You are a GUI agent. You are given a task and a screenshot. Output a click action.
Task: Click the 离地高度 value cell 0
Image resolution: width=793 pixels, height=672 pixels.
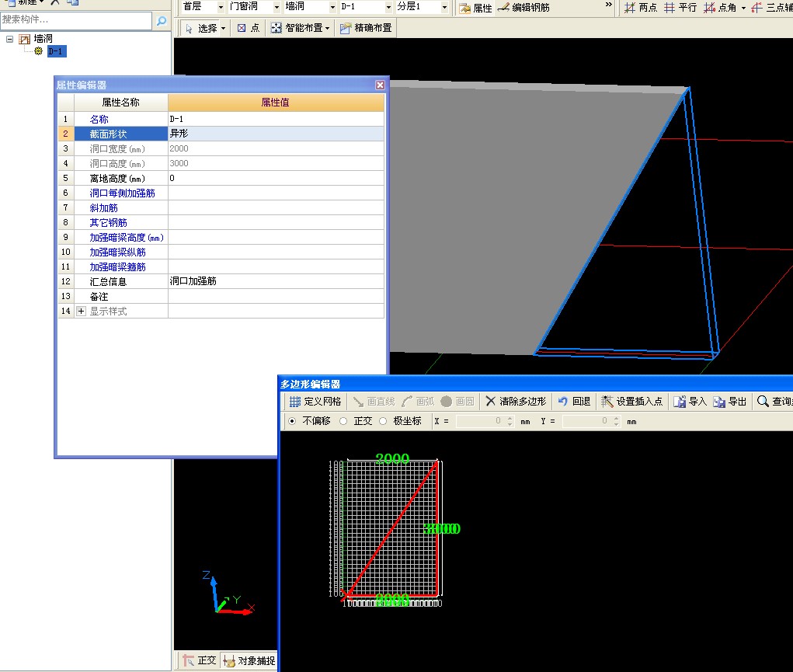276,178
